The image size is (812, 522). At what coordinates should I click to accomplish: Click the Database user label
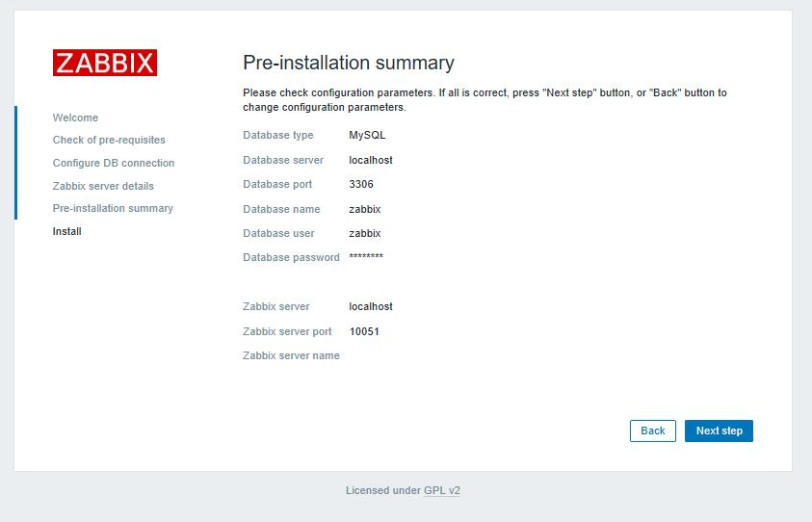(x=278, y=234)
